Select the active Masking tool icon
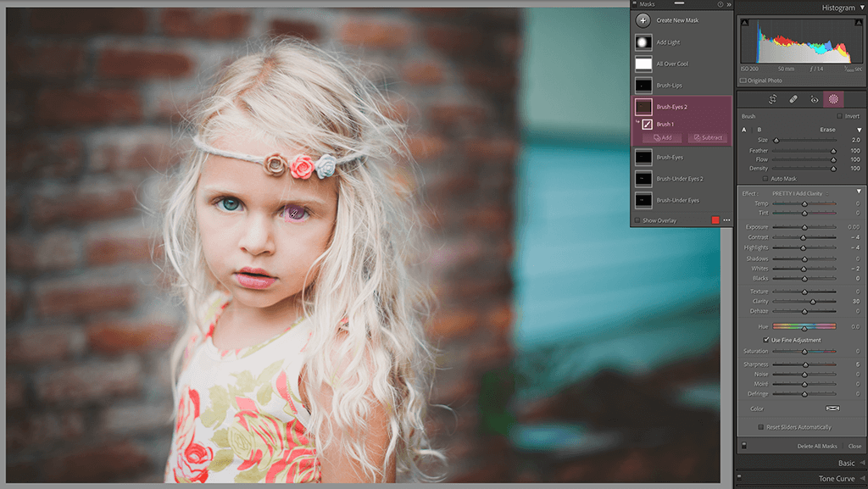The width and height of the screenshot is (868, 489). pyautogui.click(x=833, y=99)
